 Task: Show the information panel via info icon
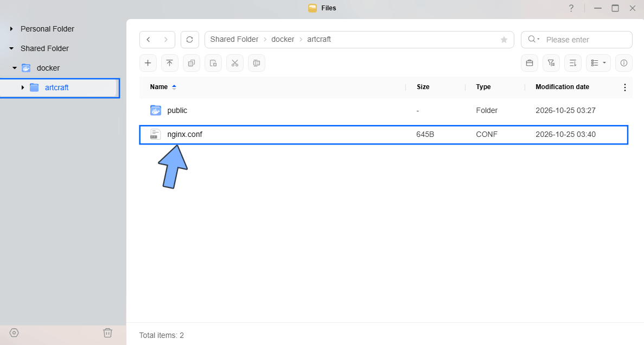(624, 63)
